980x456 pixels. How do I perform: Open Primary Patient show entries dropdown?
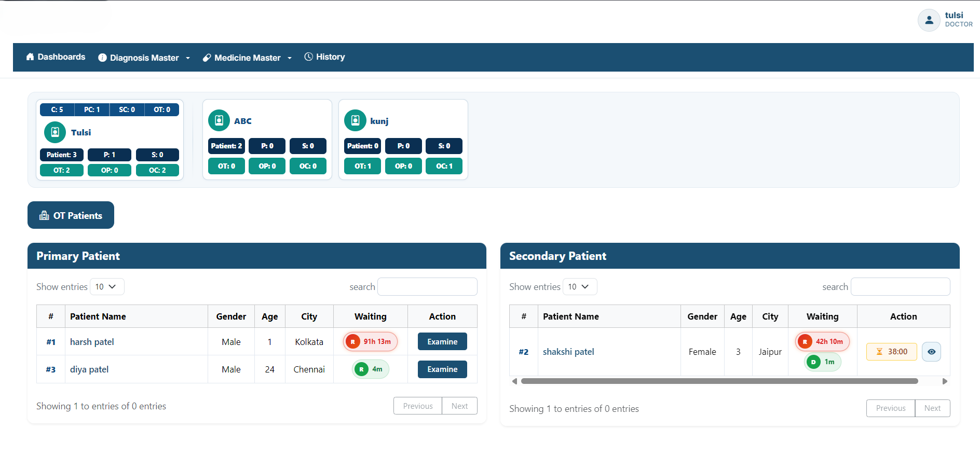click(x=107, y=287)
